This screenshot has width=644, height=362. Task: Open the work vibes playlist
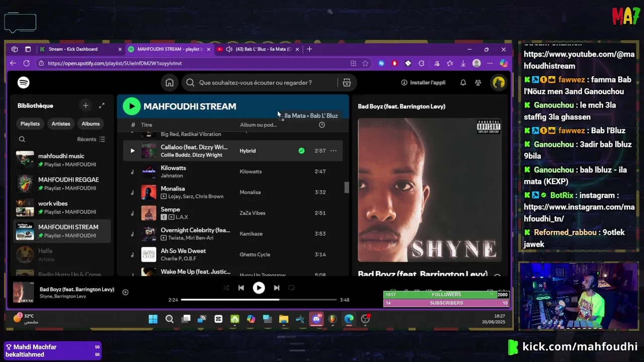[x=61, y=207]
